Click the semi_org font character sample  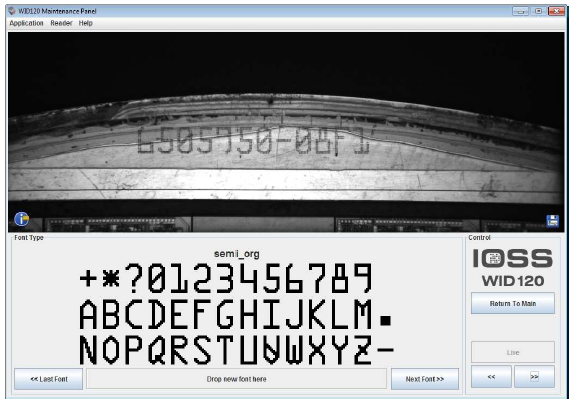236,313
